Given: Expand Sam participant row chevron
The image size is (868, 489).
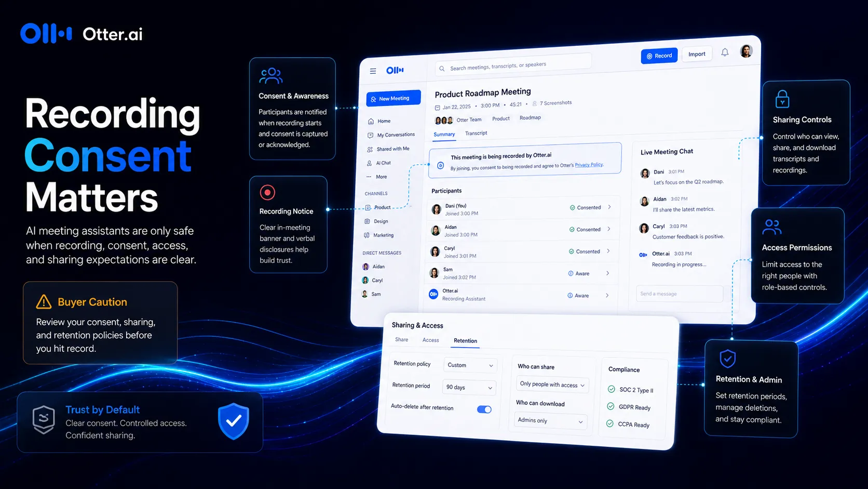Looking at the screenshot, I should point(608,273).
